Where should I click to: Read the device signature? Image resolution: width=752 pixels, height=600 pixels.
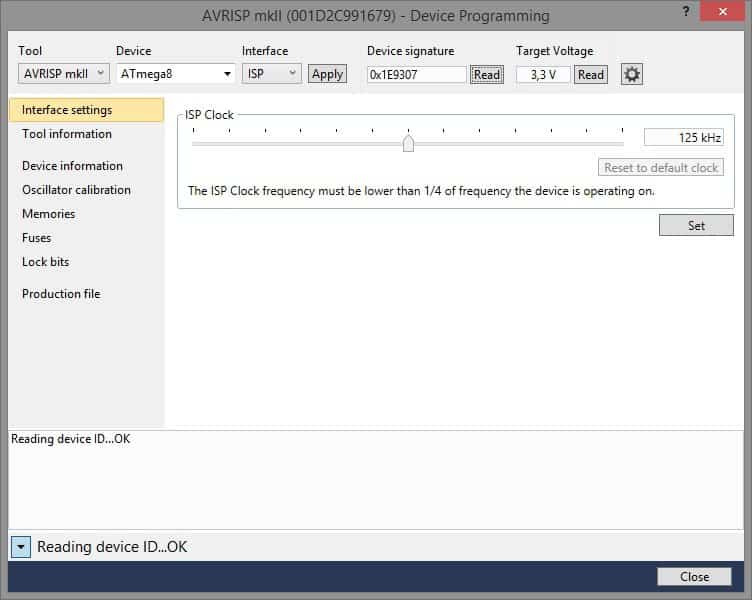tap(487, 74)
